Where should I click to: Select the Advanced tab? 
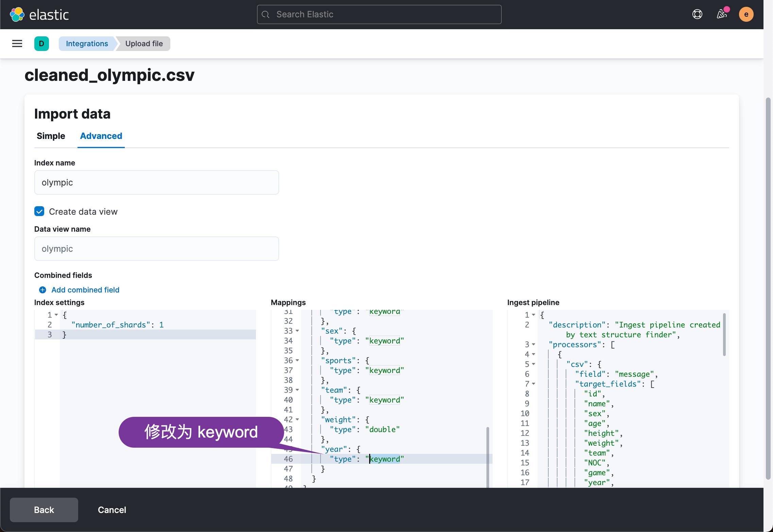tap(101, 136)
